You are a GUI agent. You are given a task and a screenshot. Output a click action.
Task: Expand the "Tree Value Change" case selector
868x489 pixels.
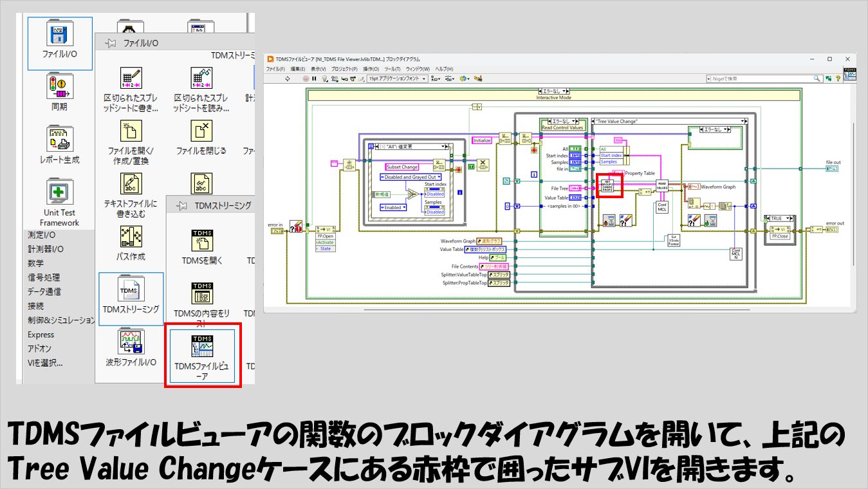coord(743,121)
